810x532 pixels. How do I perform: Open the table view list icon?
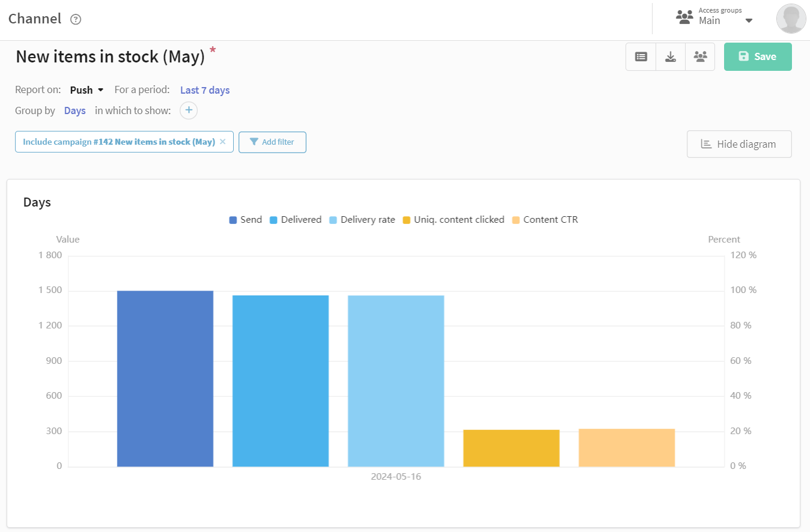point(641,56)
